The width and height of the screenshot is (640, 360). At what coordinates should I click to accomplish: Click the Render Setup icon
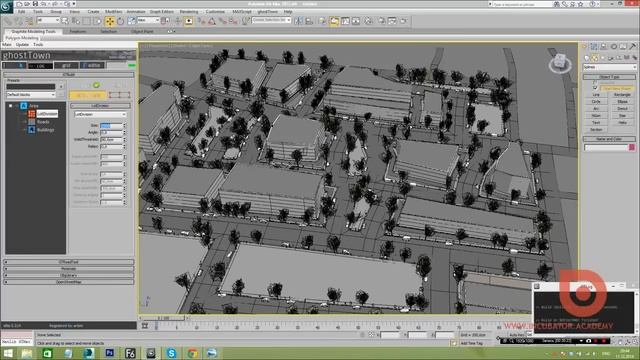(x=382, y=21)
